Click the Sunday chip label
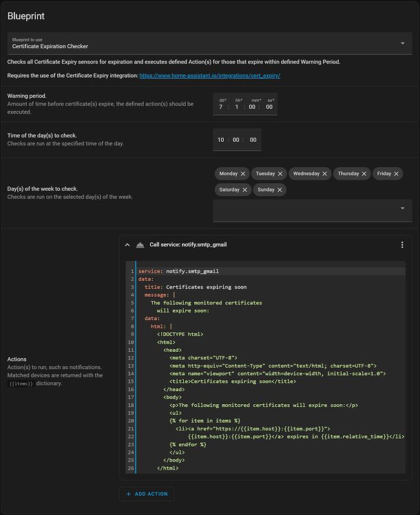This screenshot has height=515, width=420. point(266,190)
